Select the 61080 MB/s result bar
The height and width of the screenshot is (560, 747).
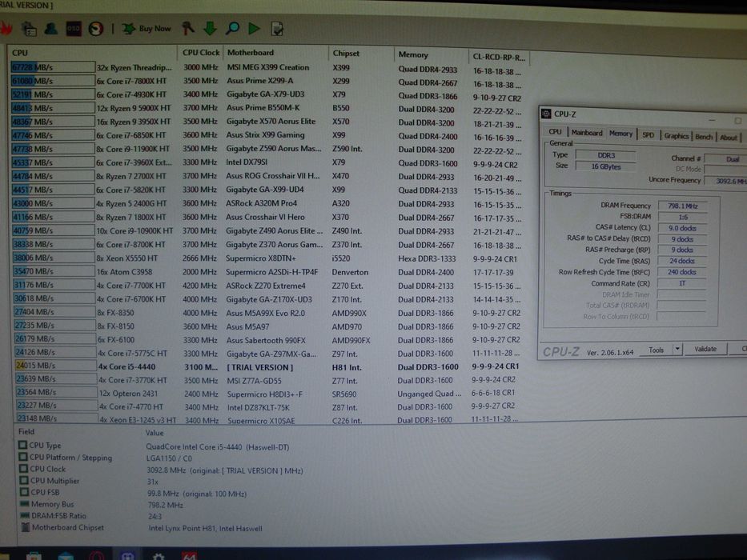click(53, 81)
